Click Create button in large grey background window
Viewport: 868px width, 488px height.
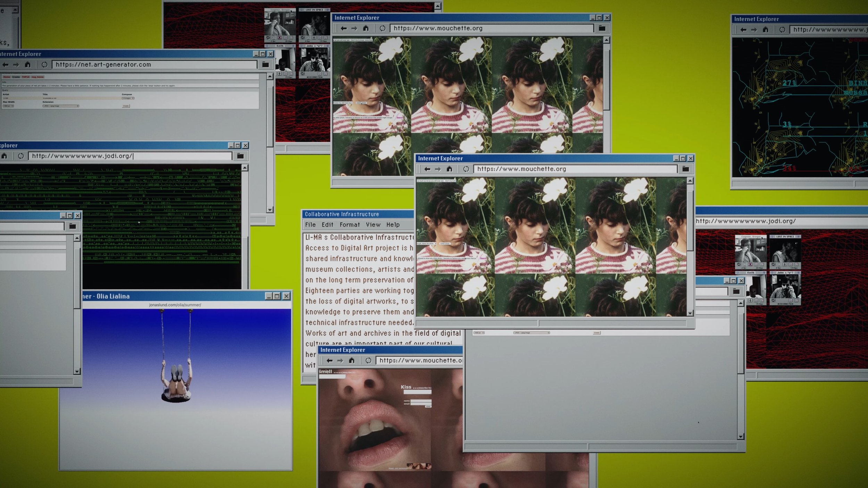(596, 333)
